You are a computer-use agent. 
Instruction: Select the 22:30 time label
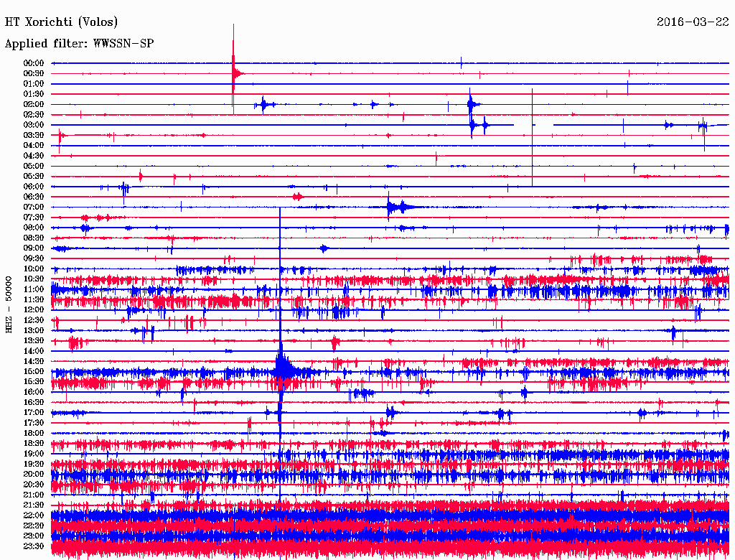[34, 526]
